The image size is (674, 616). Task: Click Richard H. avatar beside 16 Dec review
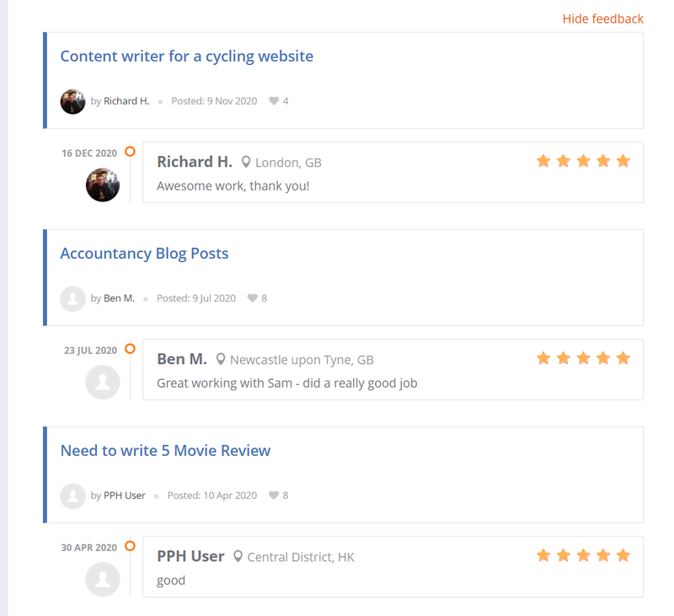pos(103,185)
